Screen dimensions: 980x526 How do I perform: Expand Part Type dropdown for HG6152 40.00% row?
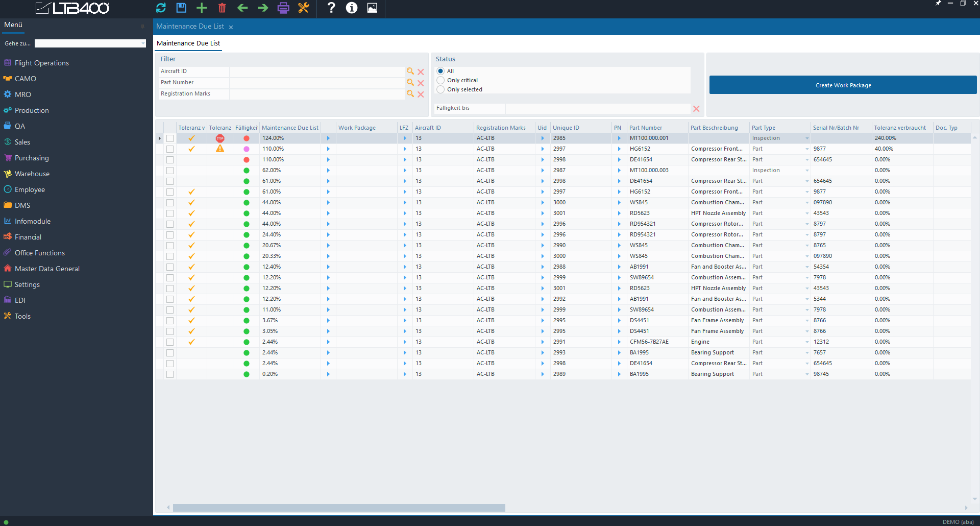point(806,149)
